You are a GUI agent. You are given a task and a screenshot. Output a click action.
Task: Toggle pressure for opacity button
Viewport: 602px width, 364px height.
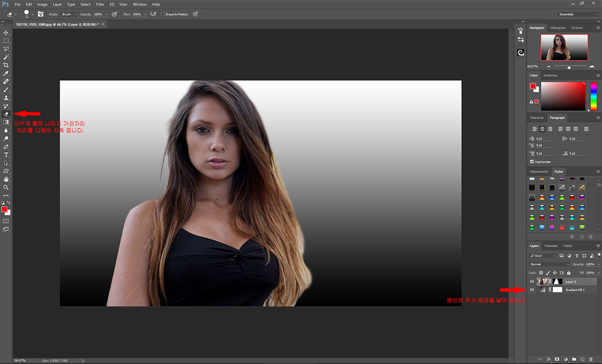pyautogui.click(x=115, y=14)
